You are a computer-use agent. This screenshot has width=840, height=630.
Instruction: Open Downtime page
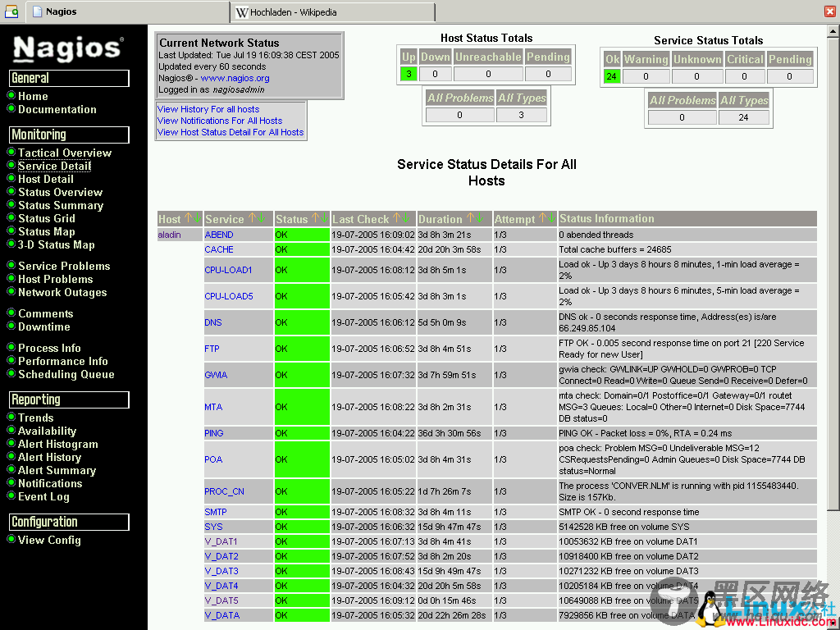pos(44,326)
